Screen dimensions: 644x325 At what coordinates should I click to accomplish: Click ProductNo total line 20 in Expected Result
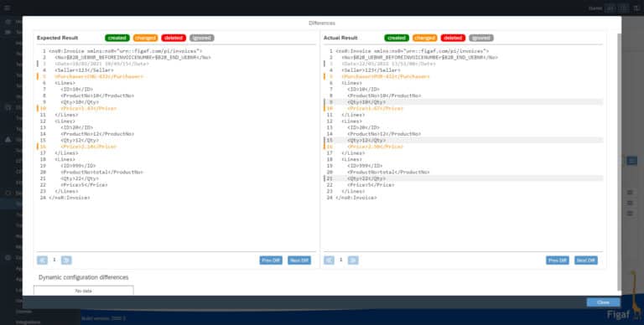tap(101, 172)
